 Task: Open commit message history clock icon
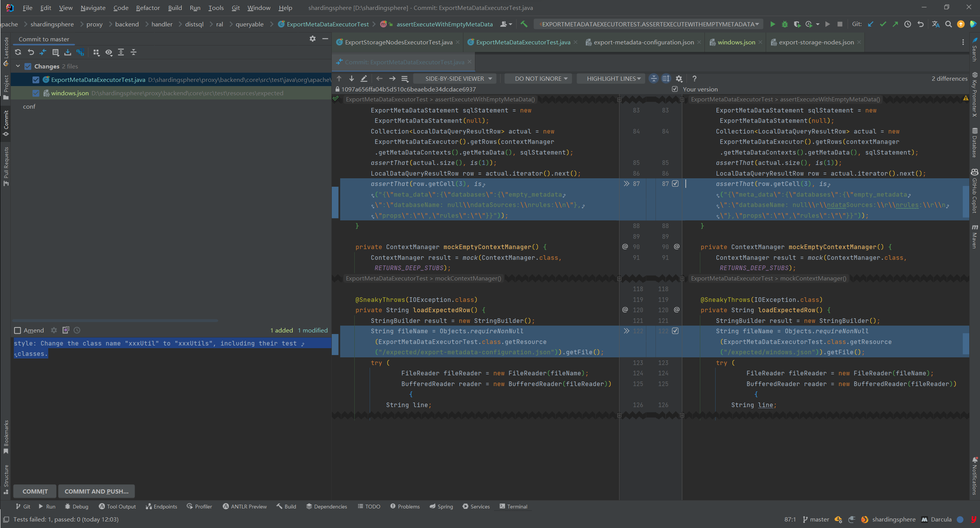(77, 330)
